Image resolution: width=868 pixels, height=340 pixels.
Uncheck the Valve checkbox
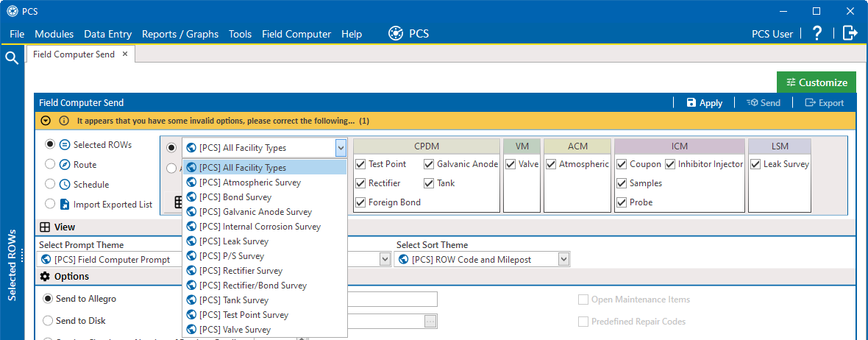point(510,164)
